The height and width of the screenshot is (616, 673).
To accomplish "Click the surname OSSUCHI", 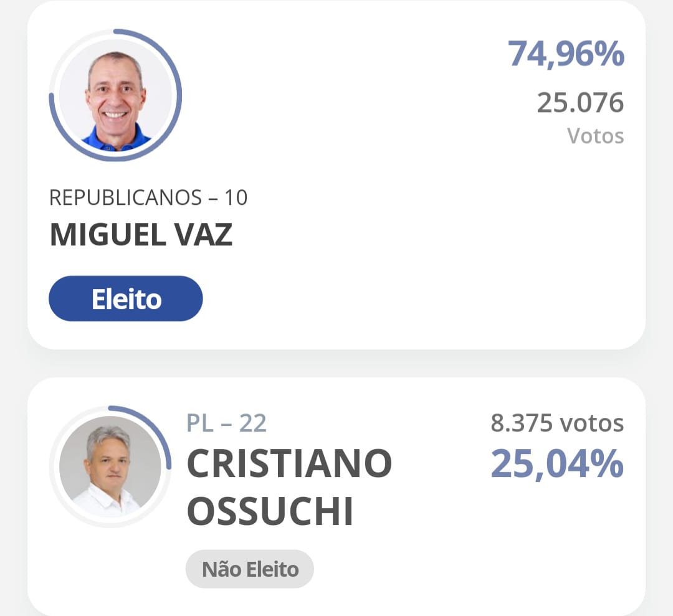I will [270, 512].
